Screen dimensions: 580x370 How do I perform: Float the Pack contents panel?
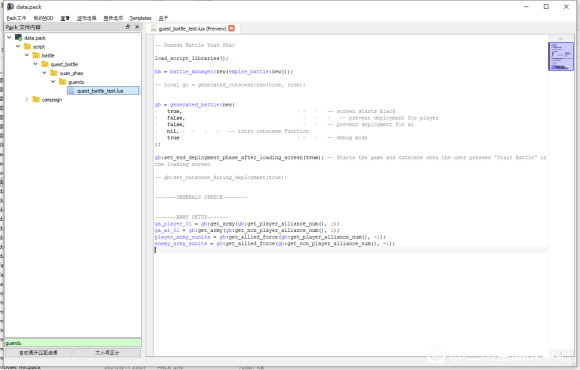pos(128,27)
